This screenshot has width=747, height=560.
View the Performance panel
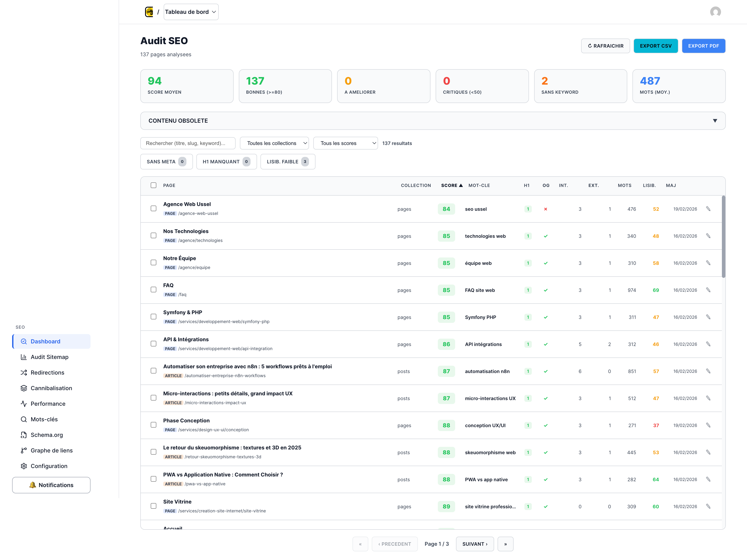[x=48, y=403]
